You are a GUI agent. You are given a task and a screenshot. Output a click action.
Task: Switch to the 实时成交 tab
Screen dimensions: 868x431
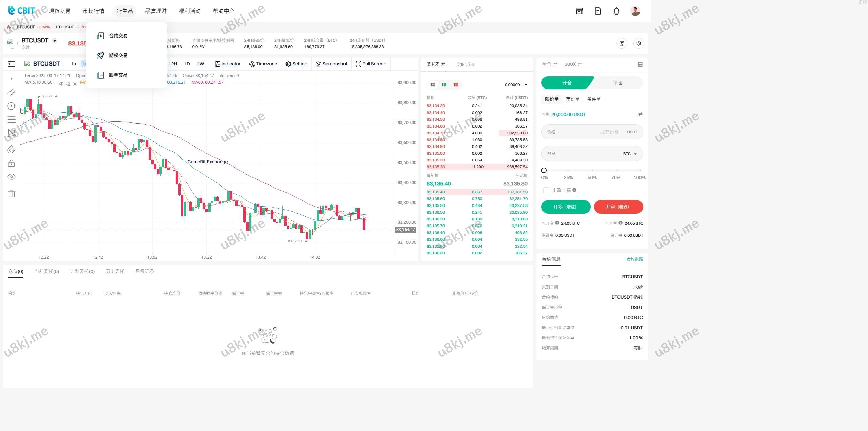466,64
